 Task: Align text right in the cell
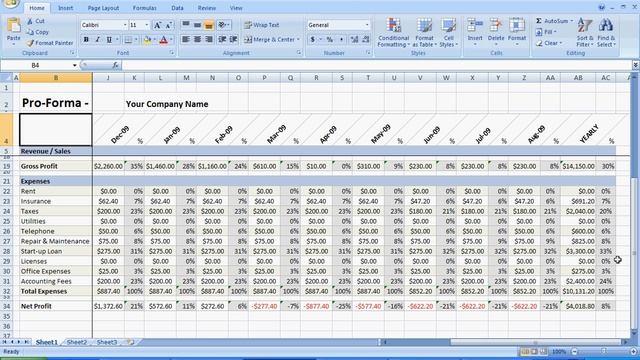[209, 40]
